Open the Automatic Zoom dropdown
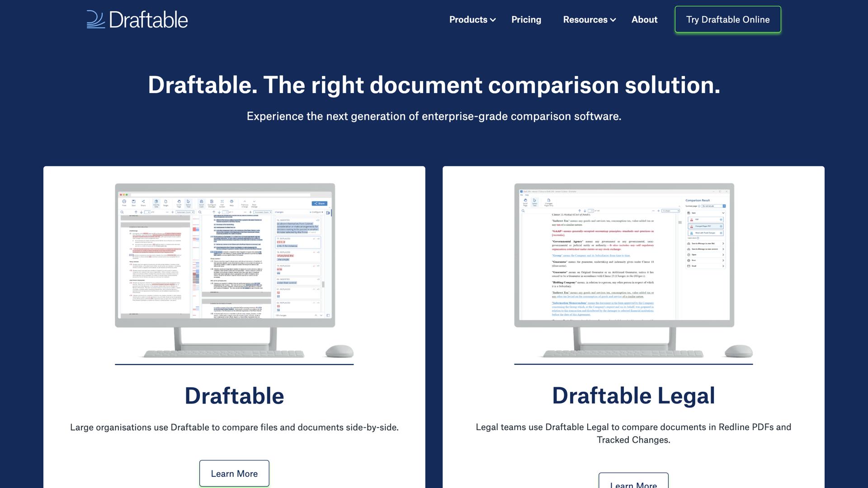This screenshot has width=868, height=488. [x=185, y=212]
